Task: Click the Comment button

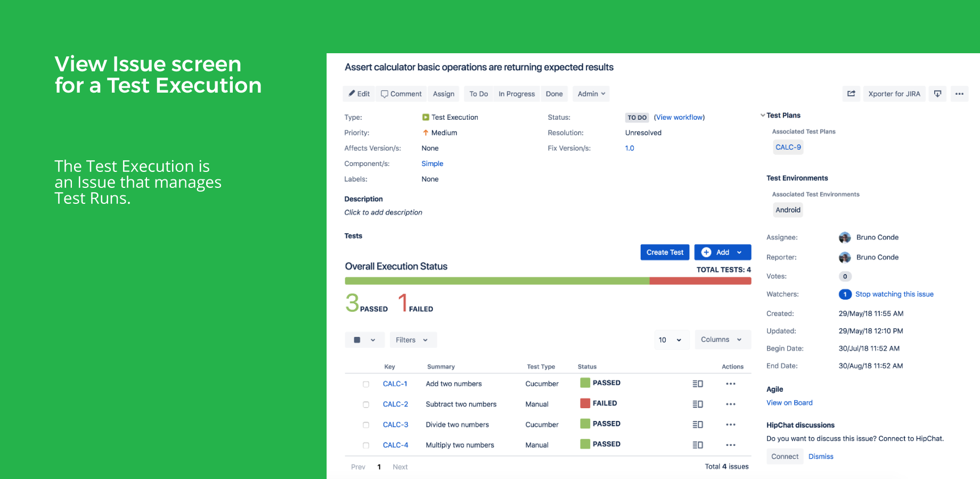Action: tap(402, 94)
